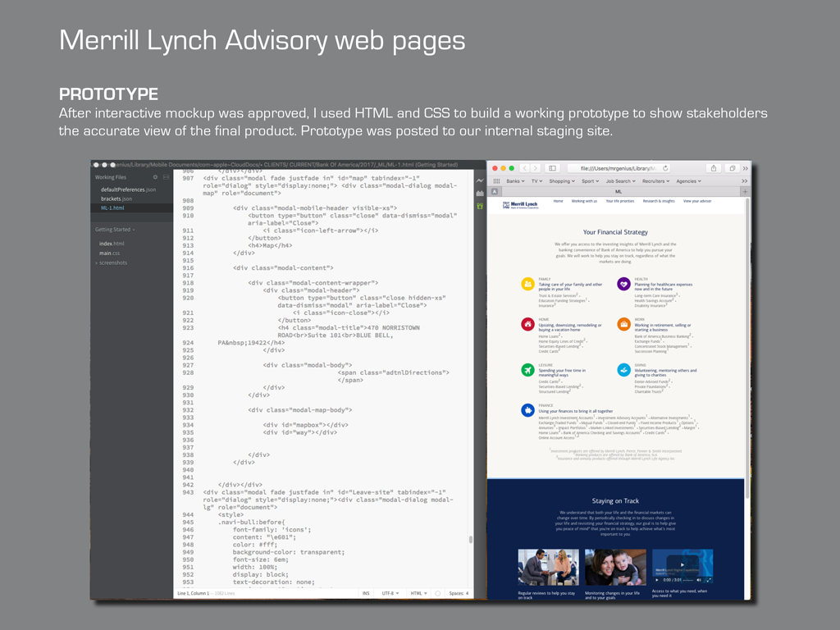The height and width of the screenshot is (630, 840).
Task: Click the Brackets editor vertical scrollbar
Action: click(471, 540)
